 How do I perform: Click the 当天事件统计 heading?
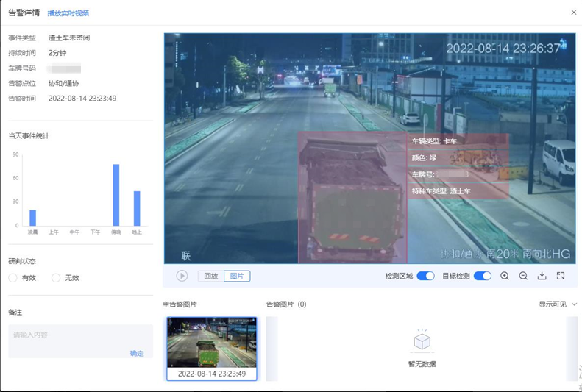pos(29,136)
